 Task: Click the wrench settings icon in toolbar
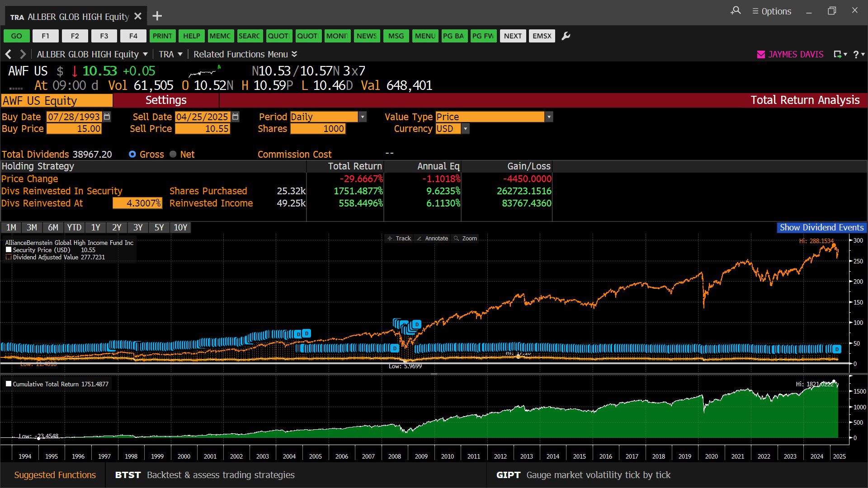pyautogui.click(x=566, y=36)
